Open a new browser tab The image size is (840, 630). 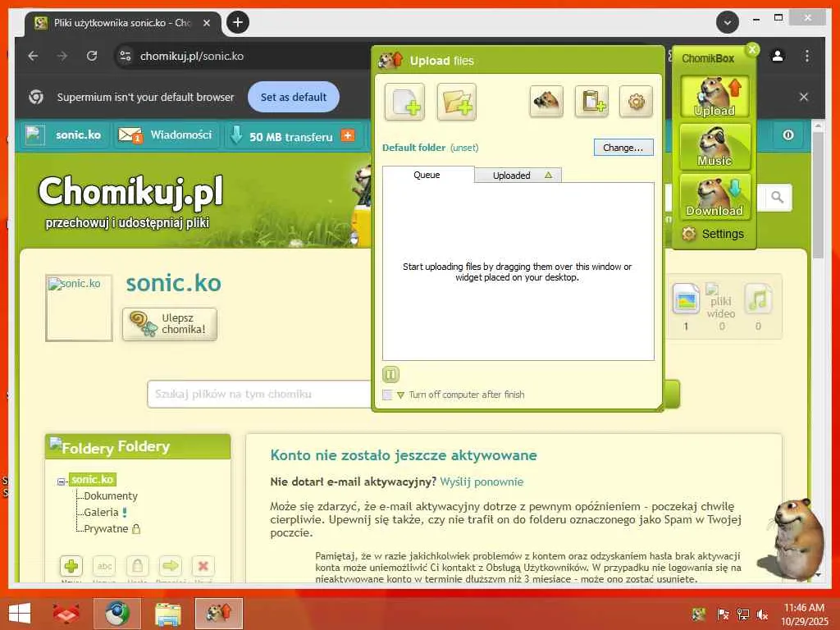click(238, 22)
